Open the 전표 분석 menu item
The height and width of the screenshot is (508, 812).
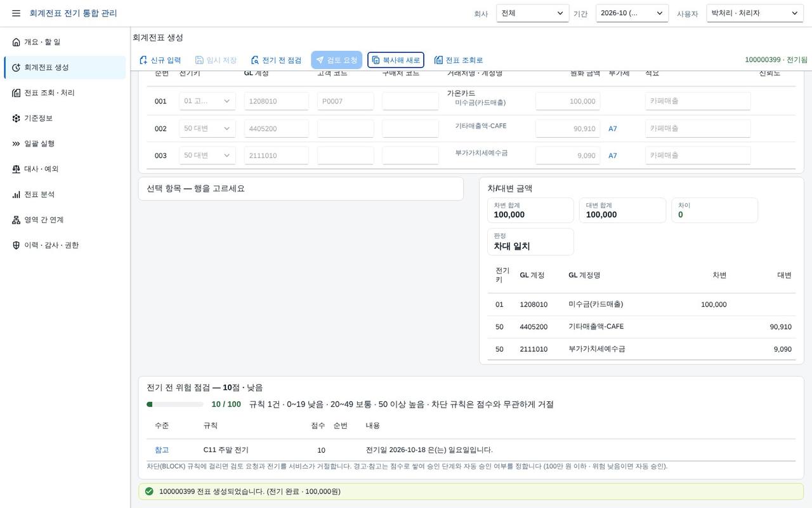(x=65, y=194)
